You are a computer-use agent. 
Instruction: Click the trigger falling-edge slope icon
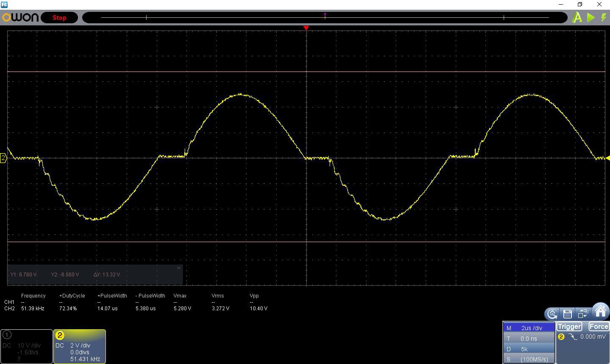click(573, 337)
